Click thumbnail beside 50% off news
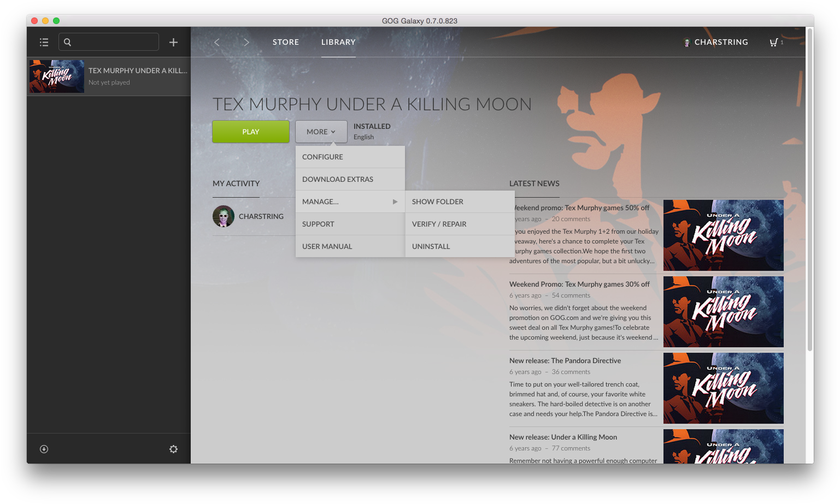 pyautogui.click(x=724, y=235)
